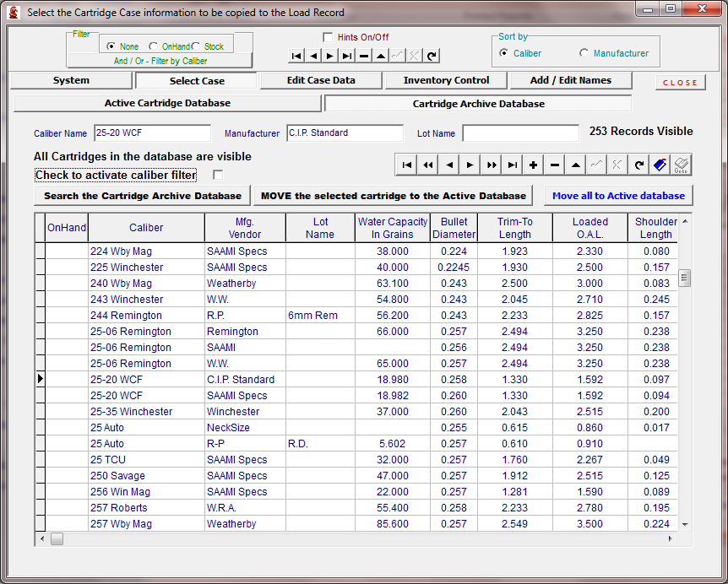Show the Active Cartridge Database tab
This screenshot has height=584, width=728.
(x=167, y=103)
